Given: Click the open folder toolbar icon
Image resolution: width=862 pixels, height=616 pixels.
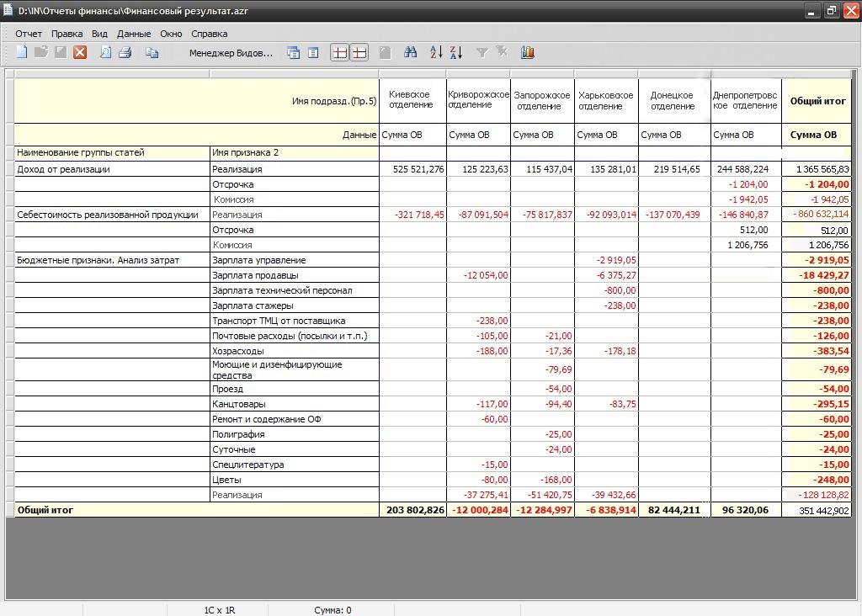Looking at the screenshot, I should pyautogui.click(x=41, y=52).
